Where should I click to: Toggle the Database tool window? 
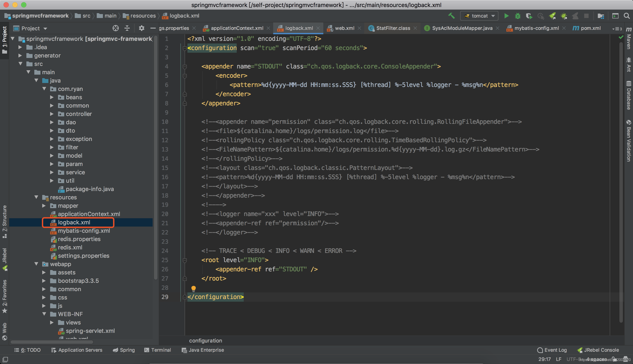[629, 96]
